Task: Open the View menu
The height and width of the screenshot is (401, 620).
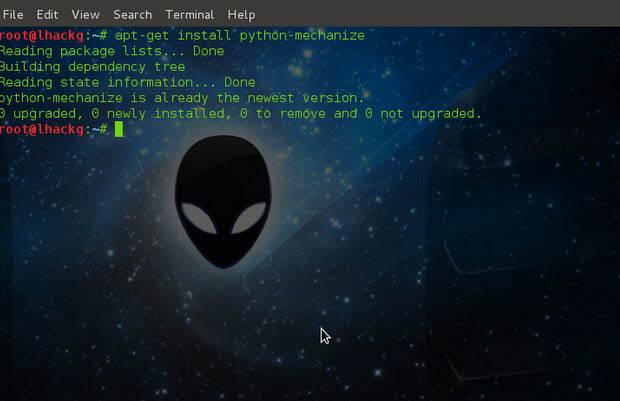Action: coord(85,15)
